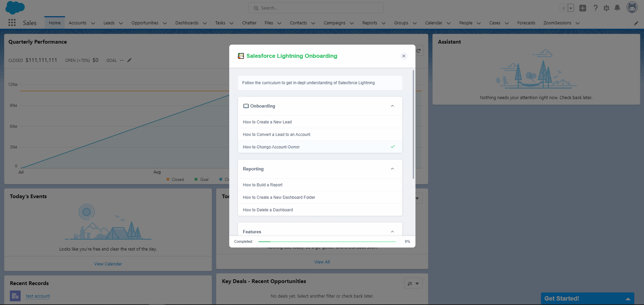Open the test account recent record
This screenshot has height=305, width=644.
click(38, 296)
